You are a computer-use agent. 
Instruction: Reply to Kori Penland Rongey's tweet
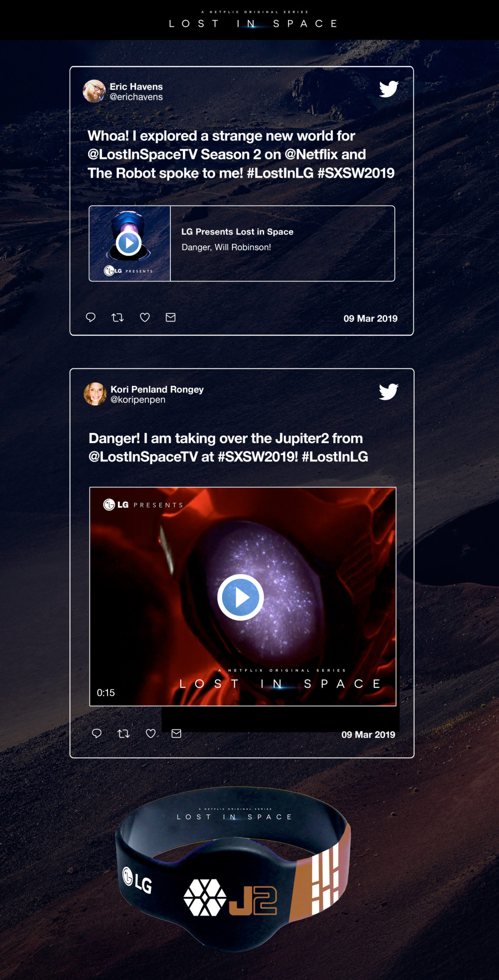[x=97, y=733]
